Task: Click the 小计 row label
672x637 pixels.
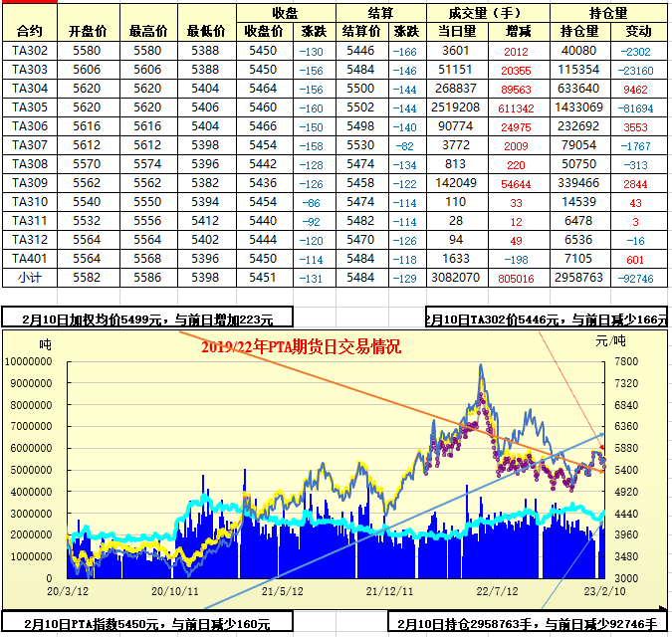Action: pos(30,278)
